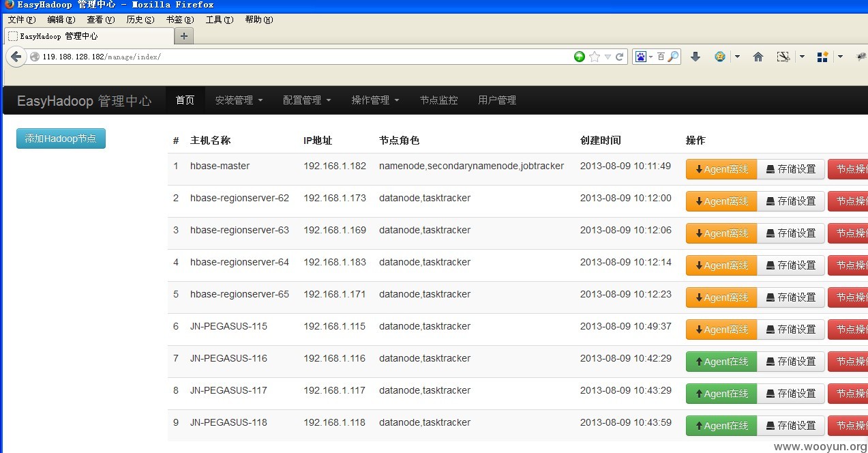
Task: Expand the 操作管理 dropdown menu
Action: click(375, 100)
